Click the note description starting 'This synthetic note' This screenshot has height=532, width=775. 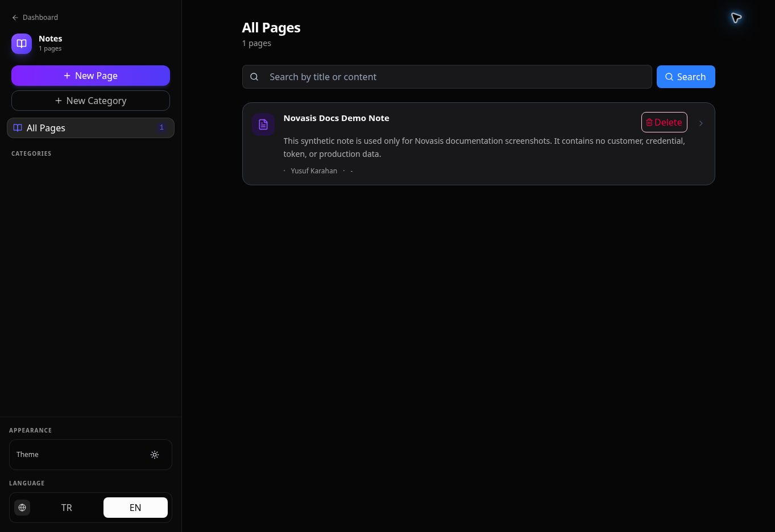484,147
